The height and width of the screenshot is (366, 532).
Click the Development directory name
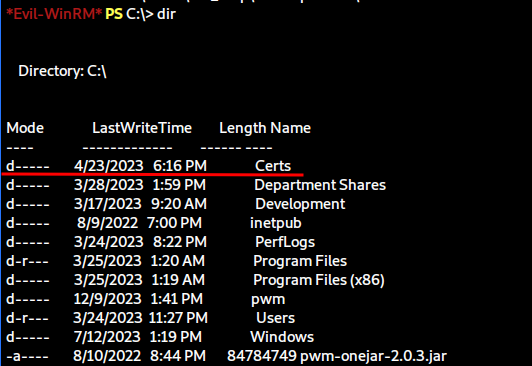point(300,204)
